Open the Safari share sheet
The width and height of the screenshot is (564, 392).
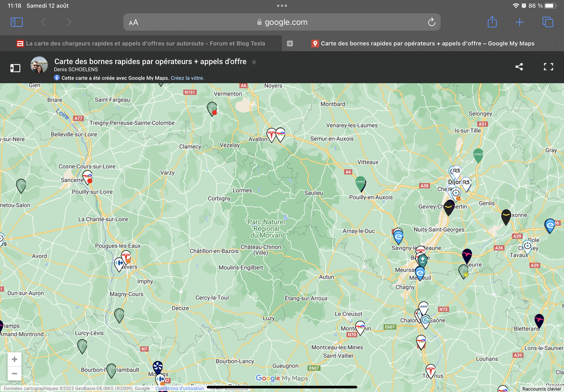point(492,22)
